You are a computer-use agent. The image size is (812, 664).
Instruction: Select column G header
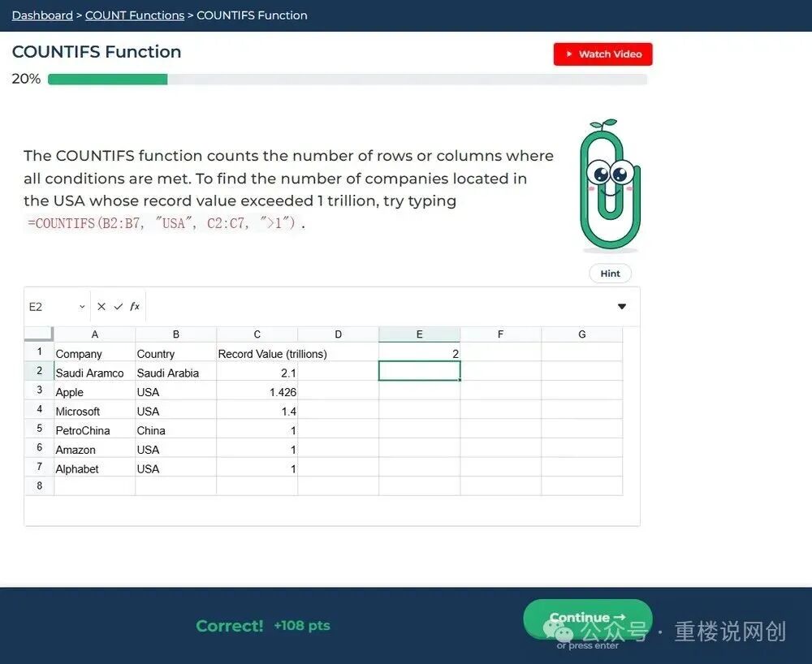[582, 334]
